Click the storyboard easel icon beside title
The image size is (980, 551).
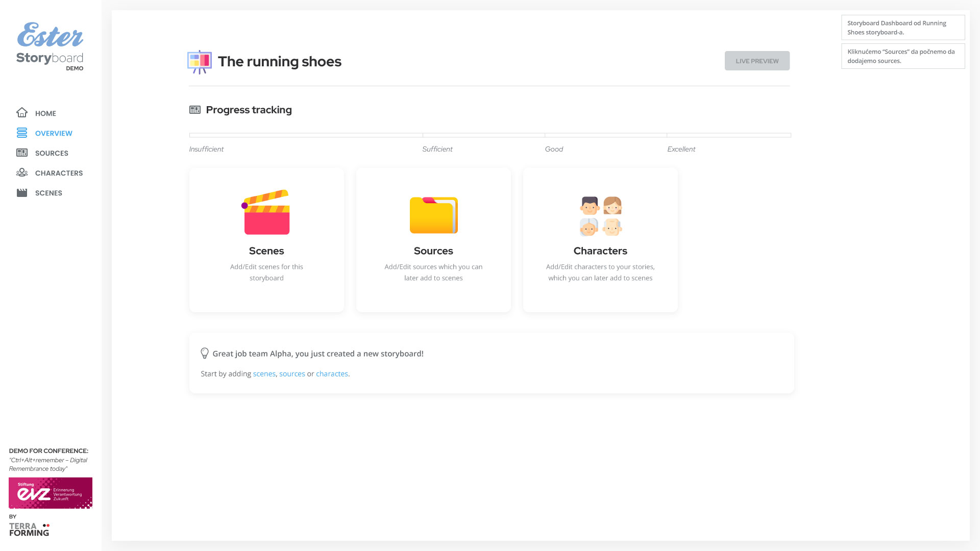coord(199,62)
